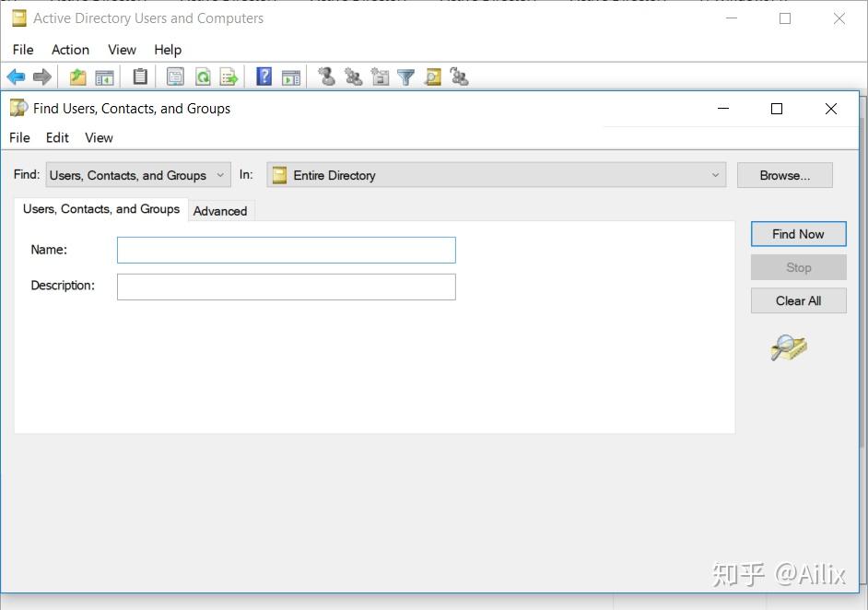Screen dimensions: 868x610
Task: Click the Create New Group icon
Action: pyautogui.click(x=353, y=76)
